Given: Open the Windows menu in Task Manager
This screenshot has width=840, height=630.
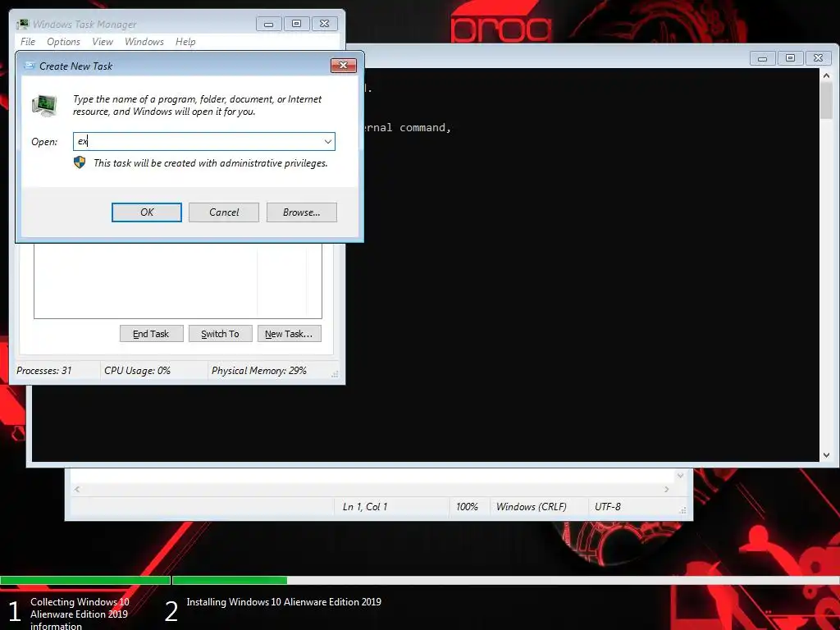Looking at the screenshot, I should coord(144,41).
